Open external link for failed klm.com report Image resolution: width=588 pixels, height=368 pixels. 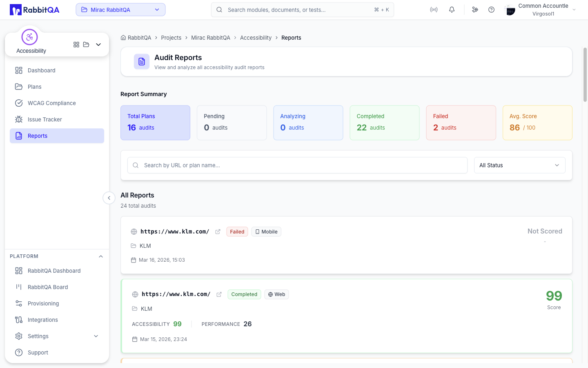(x=218, y=232)
